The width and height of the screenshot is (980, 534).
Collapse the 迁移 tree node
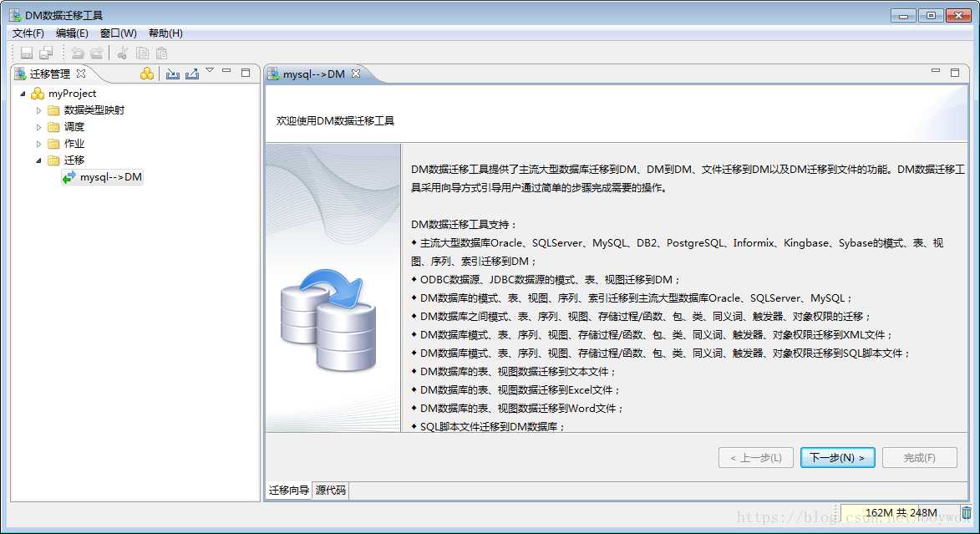pos(38,160)
